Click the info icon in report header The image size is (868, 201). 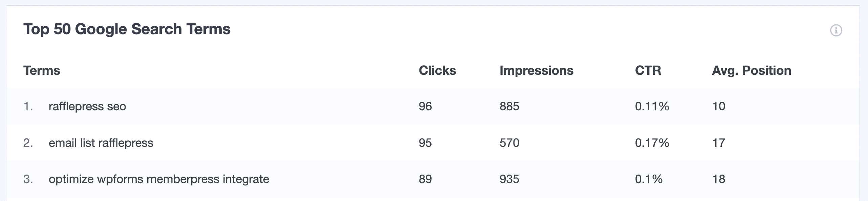(x=836, y=30)
